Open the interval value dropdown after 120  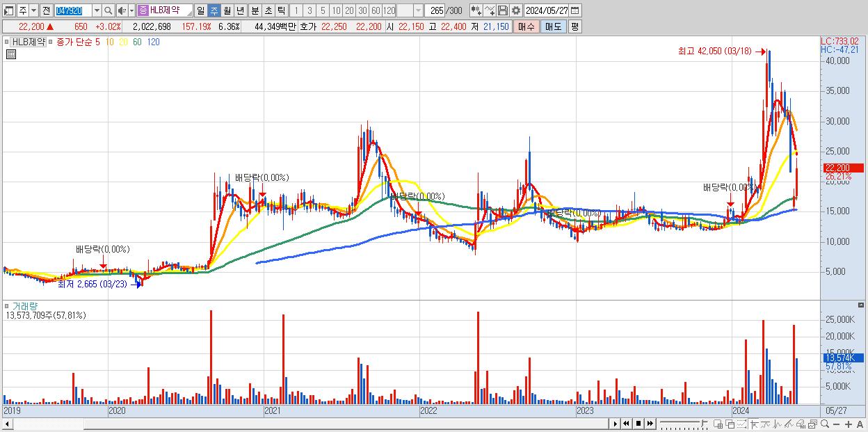coord(417,10)
